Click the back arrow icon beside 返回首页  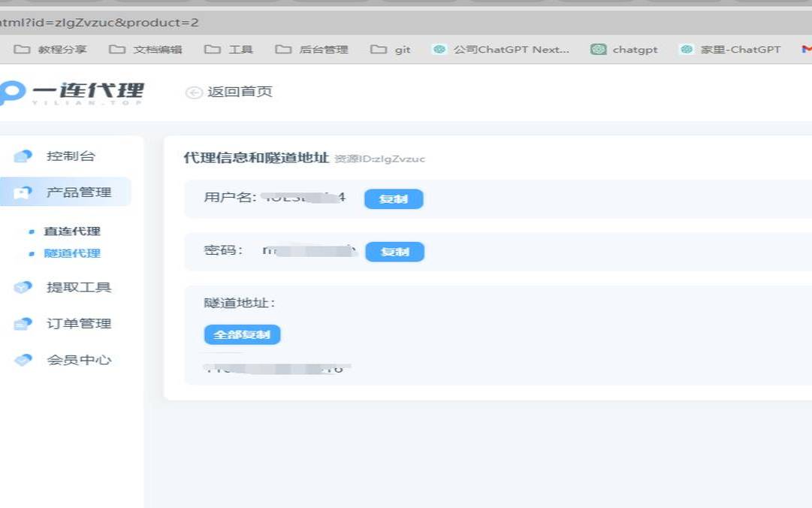pos(195,92)
